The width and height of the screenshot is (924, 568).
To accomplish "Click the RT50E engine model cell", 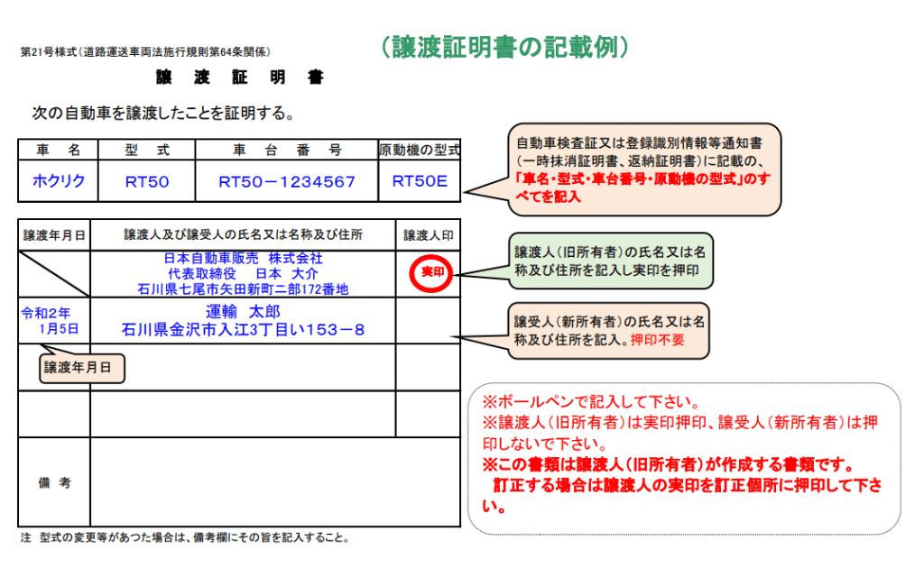I will (420, 180).
